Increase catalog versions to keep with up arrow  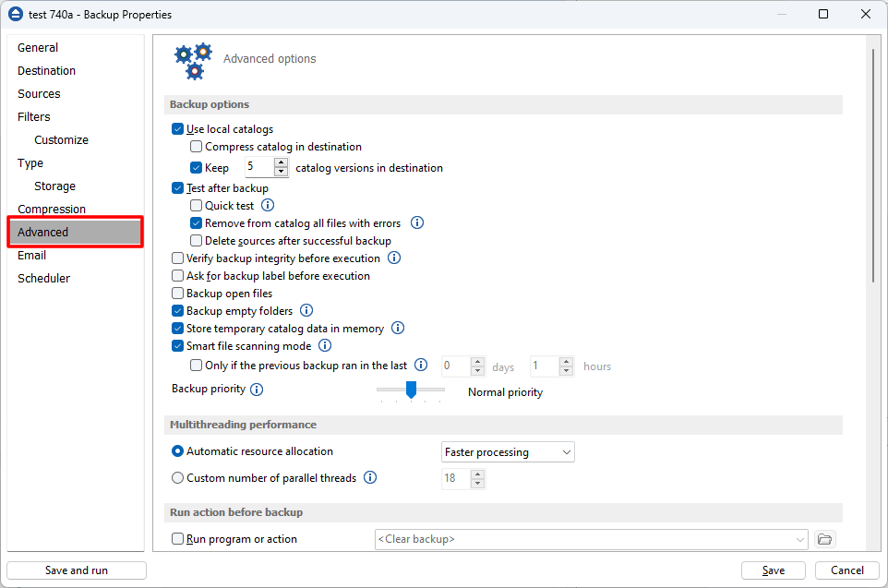coord(281,162)
